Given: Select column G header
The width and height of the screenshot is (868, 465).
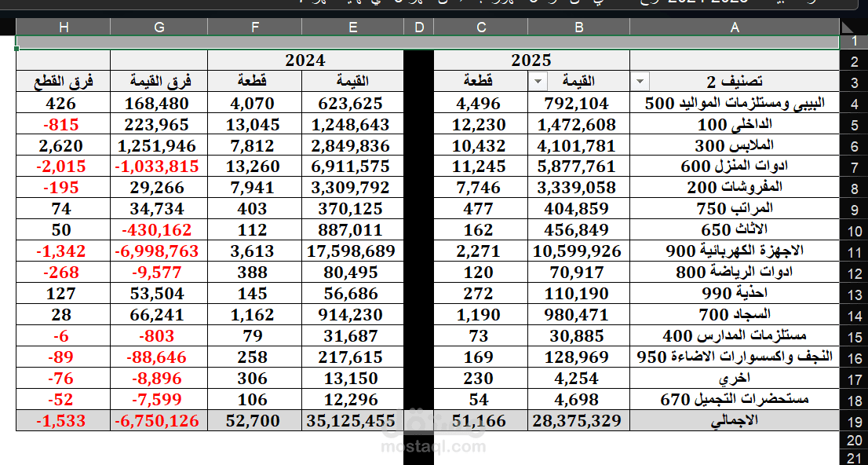Looking at the screenshot, I should click(159, 27).
